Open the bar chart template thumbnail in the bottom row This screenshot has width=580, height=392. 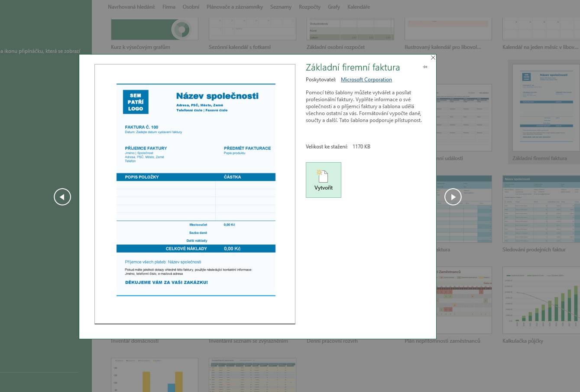click(155, 375)
